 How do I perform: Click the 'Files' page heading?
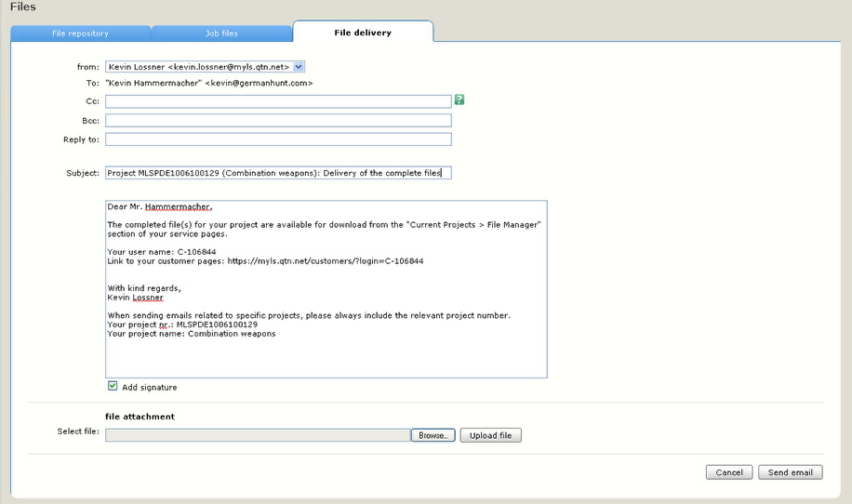click(x=23, y=7)
